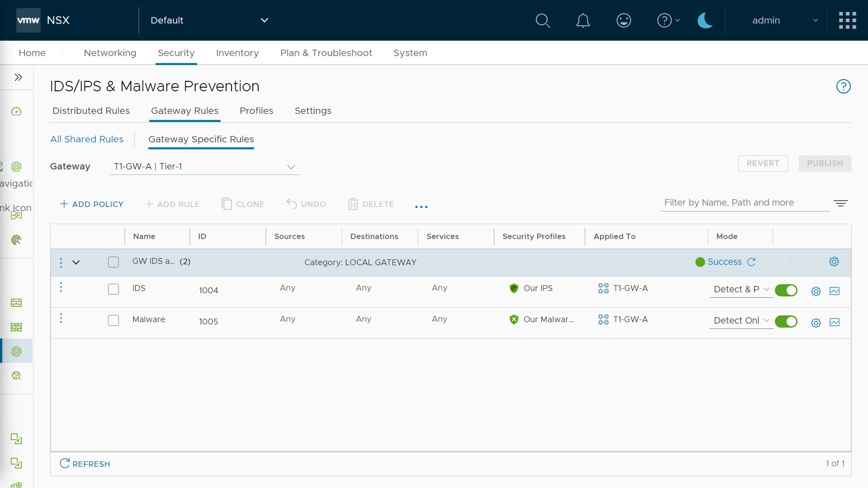Switch to dark mode moon icon
The height and width of the screenshot is (488, 868).
click(705, 20)
